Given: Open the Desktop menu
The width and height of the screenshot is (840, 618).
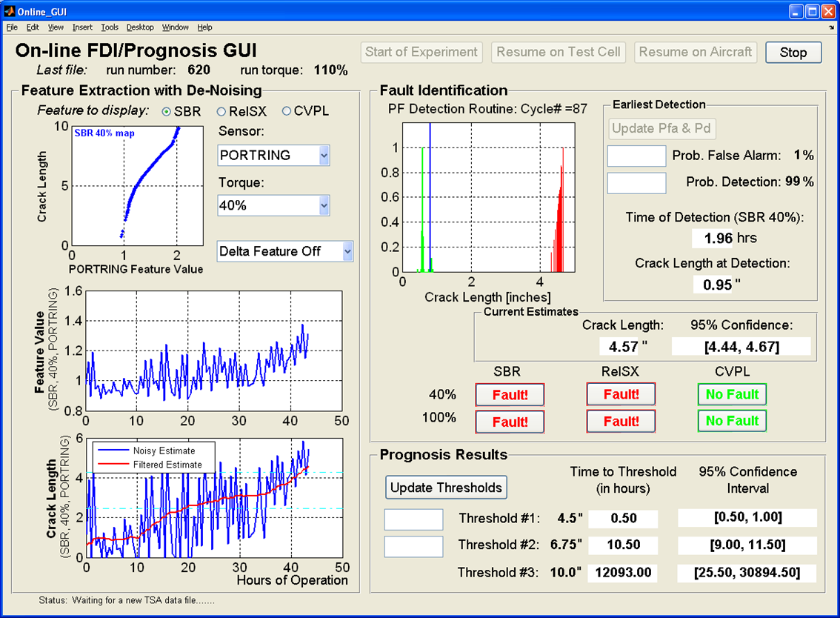Looking at the screenshot, I should pyautogui.click(x=140, y=27).
